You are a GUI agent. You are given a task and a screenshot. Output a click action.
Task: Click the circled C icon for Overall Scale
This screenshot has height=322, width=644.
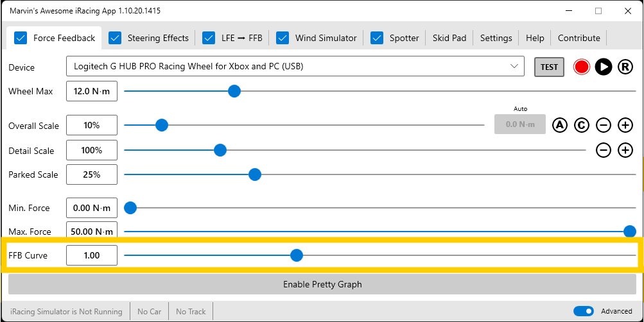[582, 125]
